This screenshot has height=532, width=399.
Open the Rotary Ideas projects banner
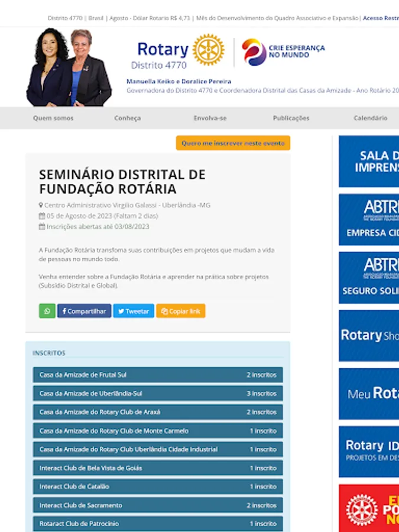point(369,452)
